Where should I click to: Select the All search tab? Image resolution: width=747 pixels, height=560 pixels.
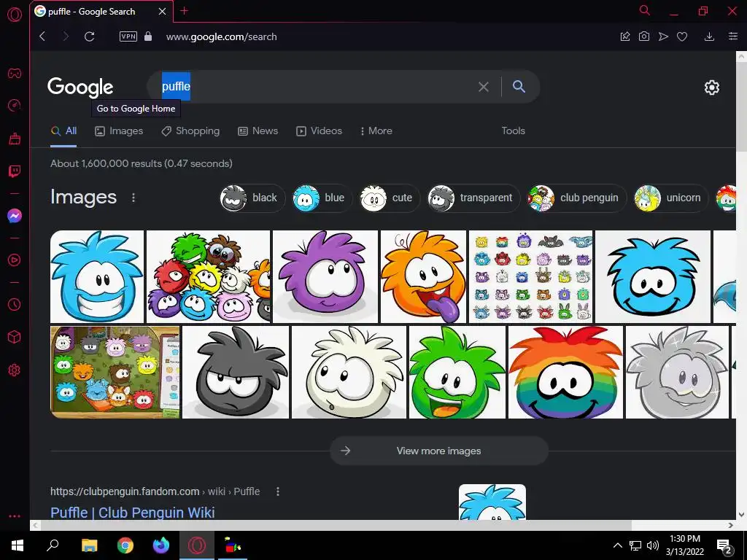pos(64,131)
